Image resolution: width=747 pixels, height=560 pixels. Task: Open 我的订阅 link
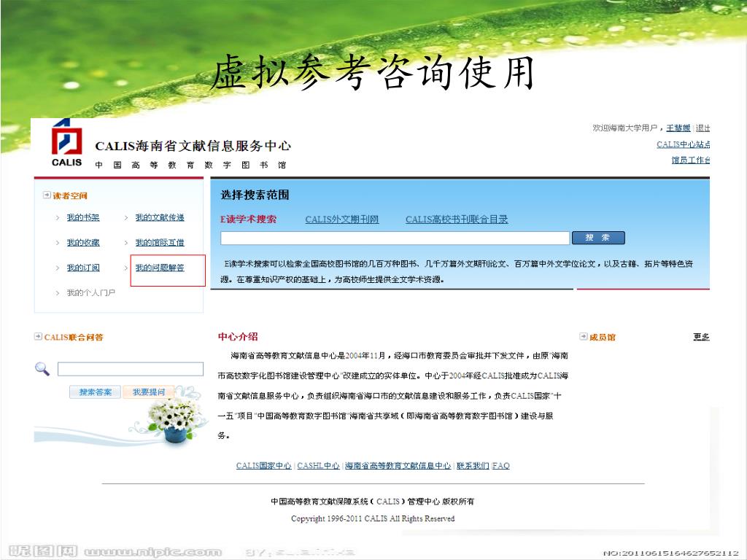tap(83, 268)
